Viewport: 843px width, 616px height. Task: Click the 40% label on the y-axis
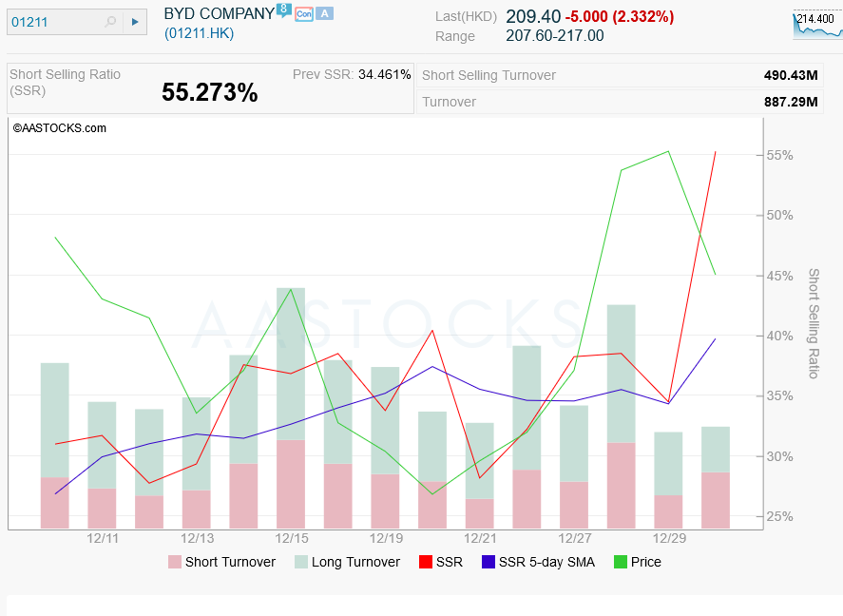coord(779,336)
